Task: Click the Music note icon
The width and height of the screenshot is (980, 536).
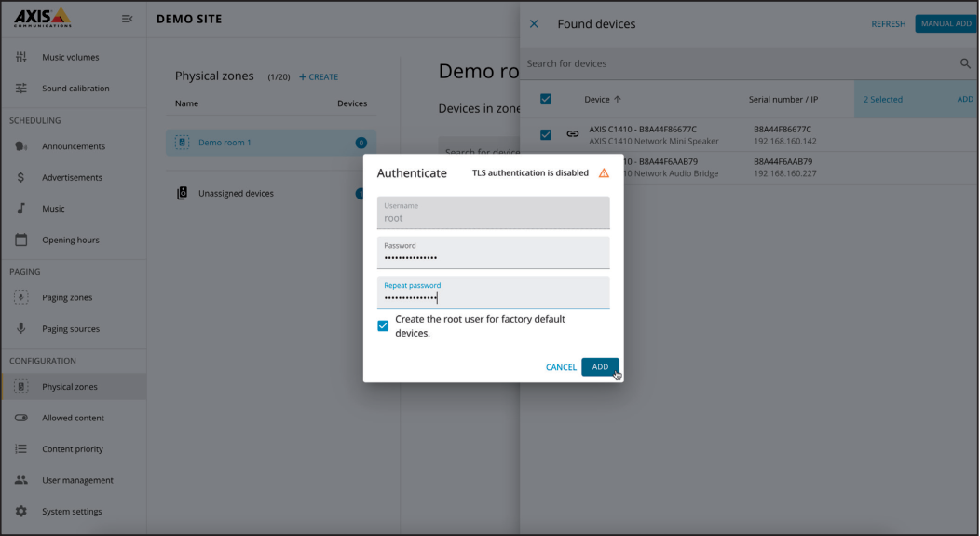Action: (21, 208)
